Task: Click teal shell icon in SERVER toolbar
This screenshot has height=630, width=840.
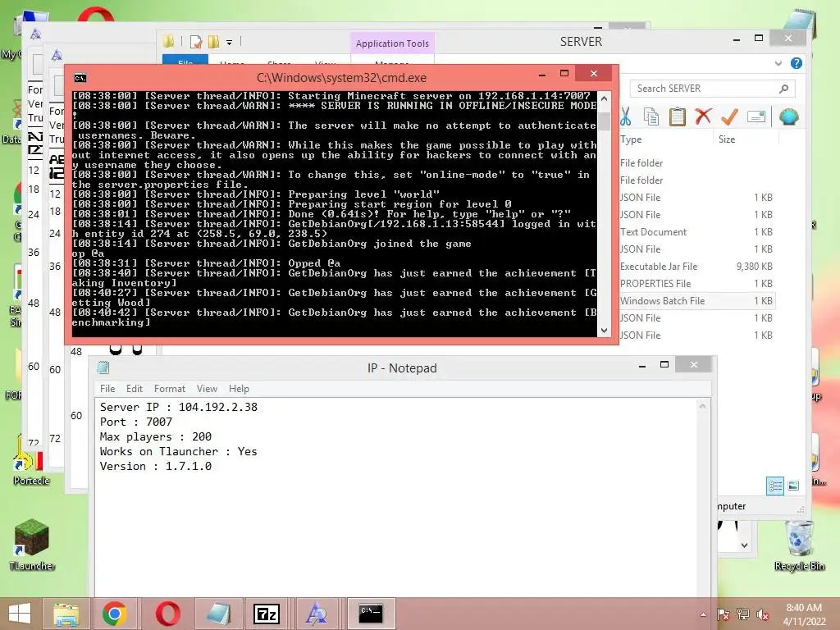Action: (788, 116)
